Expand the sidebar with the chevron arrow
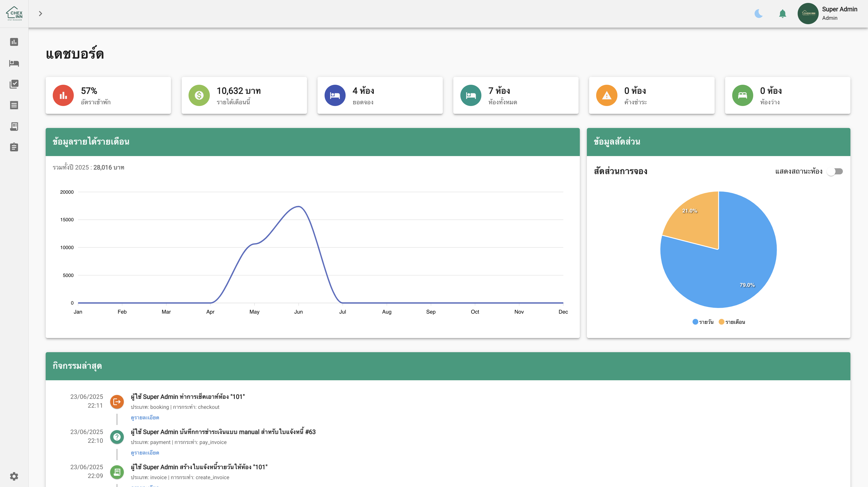The image size is (868, 487). 41,13
